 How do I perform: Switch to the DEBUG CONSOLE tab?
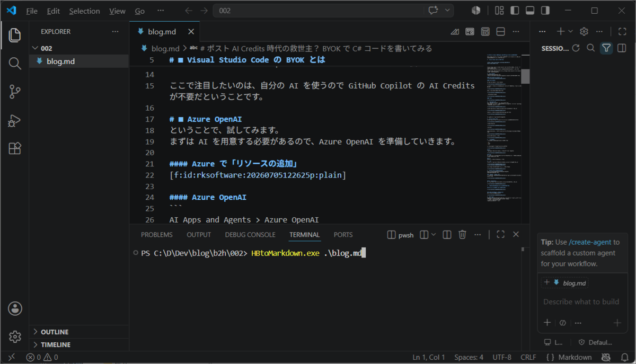point(250,235)
